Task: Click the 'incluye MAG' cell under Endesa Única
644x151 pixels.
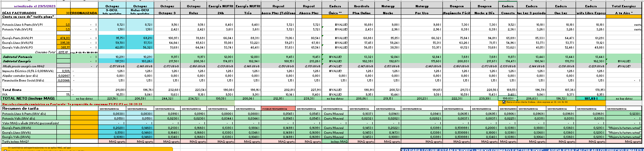Action: [x=336, y=142]
